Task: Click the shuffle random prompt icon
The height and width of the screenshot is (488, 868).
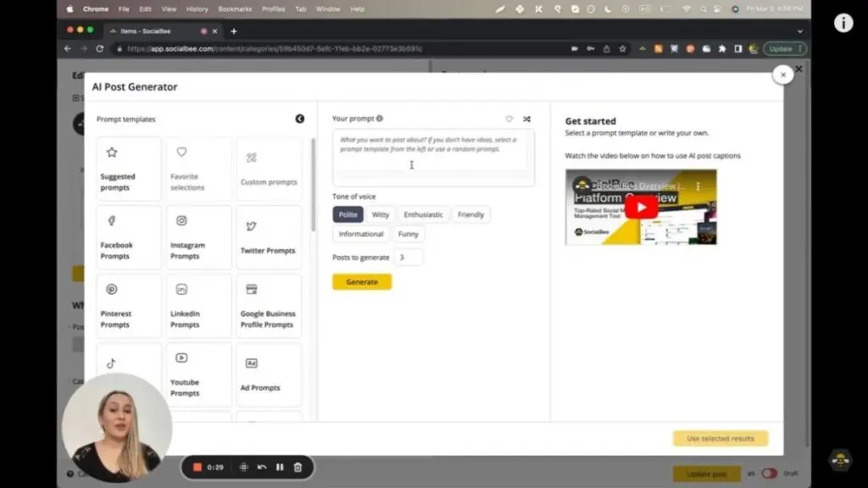Action: (526, 119)
